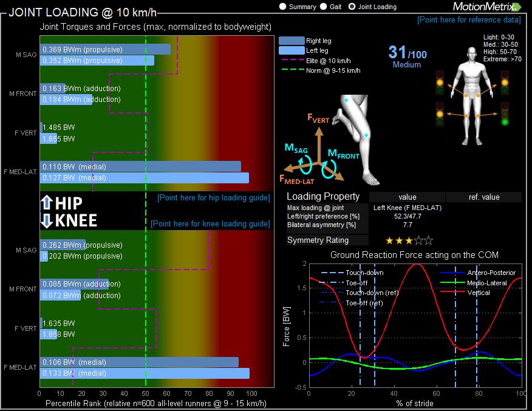This screenshot has height=411, width=532.
Task: Click the Max loading @ joint label
Action: coord(316,208)
